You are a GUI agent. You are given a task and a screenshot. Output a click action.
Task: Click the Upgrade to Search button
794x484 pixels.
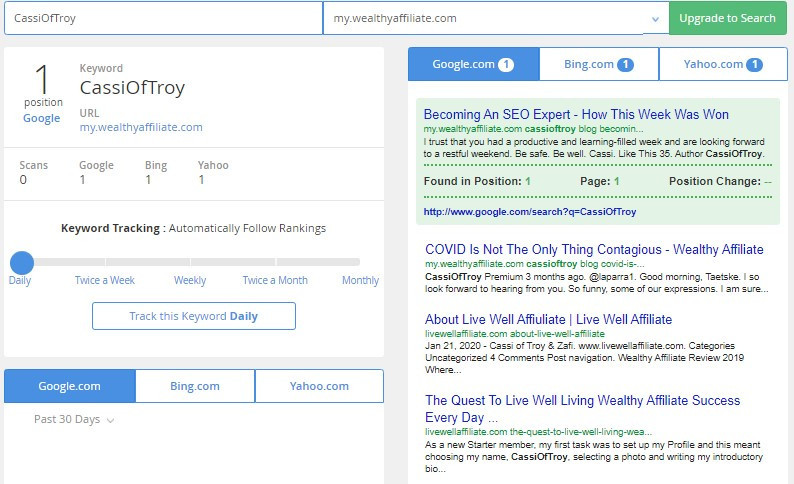[727, 18]
